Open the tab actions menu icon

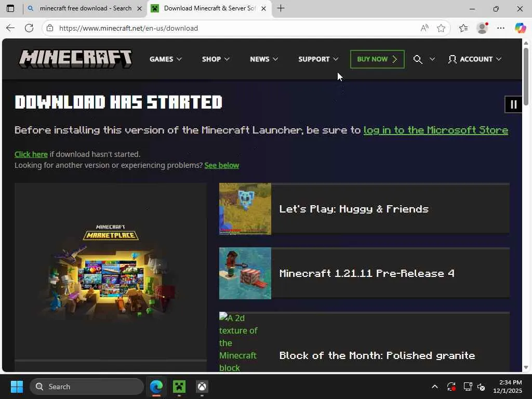(x=10, y=8)
